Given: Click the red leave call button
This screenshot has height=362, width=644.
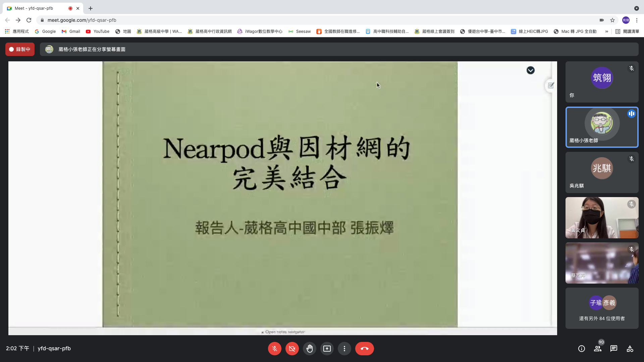Looking at the screenshot, I should pyautogui.click(x=364, y=349).
